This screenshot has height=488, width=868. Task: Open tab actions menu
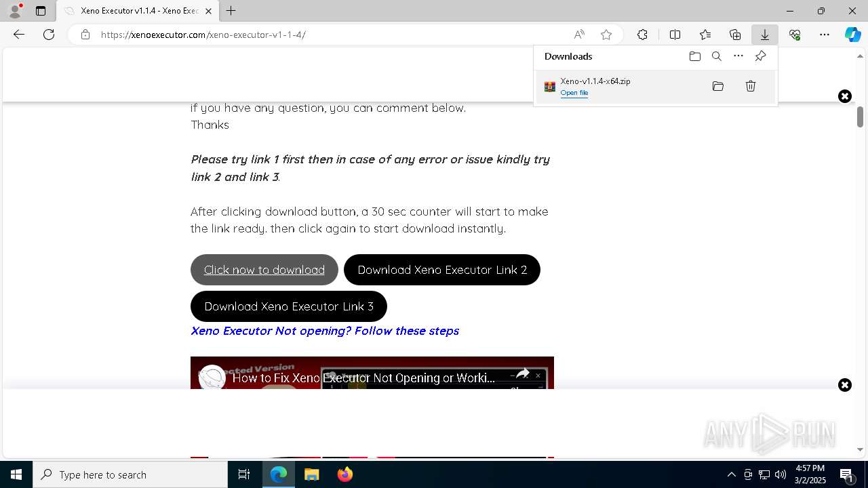pyautogui.click(x=41, y=11)
